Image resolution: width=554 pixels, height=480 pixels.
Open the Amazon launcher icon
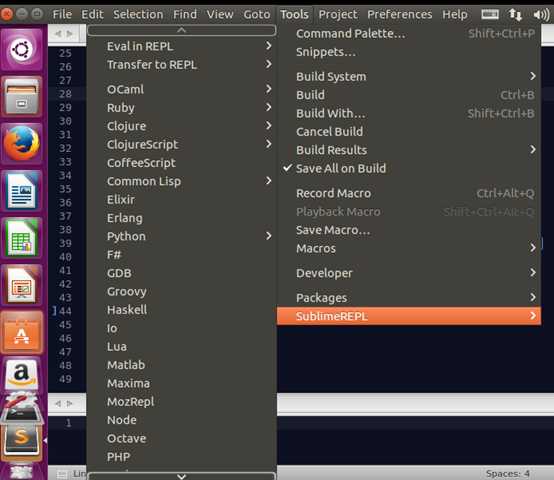coord(22,374)
